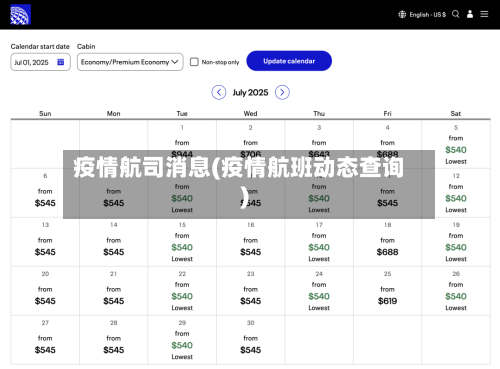Viewport: 500px width, 369px height.
Task: Select July 17 fare $540 Lowest
Action: tap(319, 242)
